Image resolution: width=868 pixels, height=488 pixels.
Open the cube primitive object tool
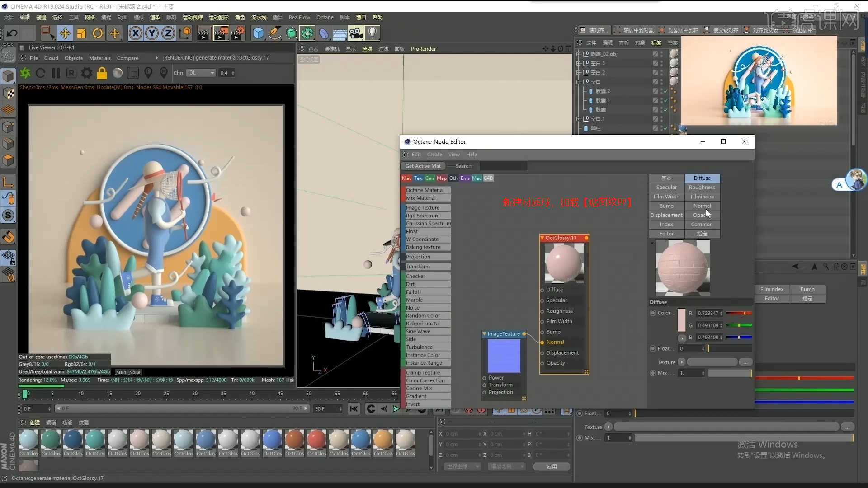click(258, 33)
